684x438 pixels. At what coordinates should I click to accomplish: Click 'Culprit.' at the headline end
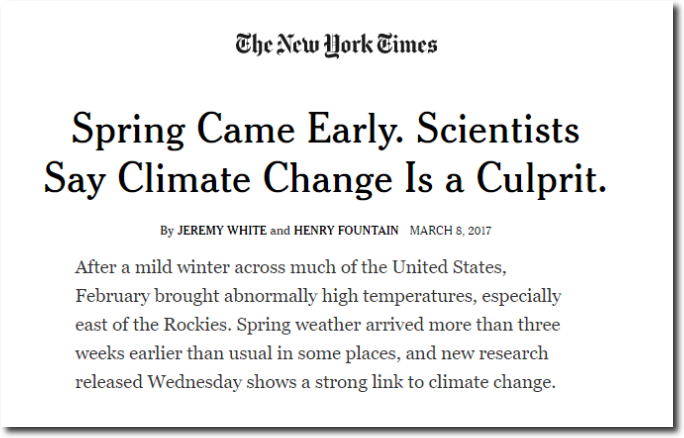pos(541,180)
